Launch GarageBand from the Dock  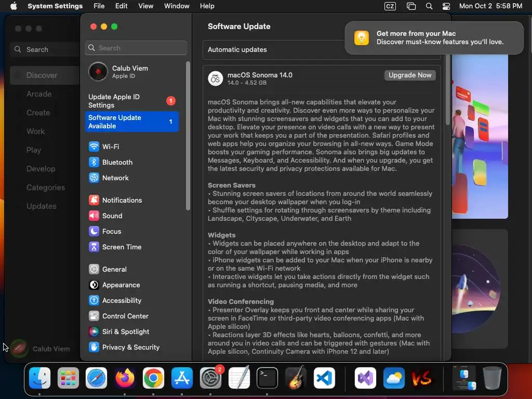(296, 378)
